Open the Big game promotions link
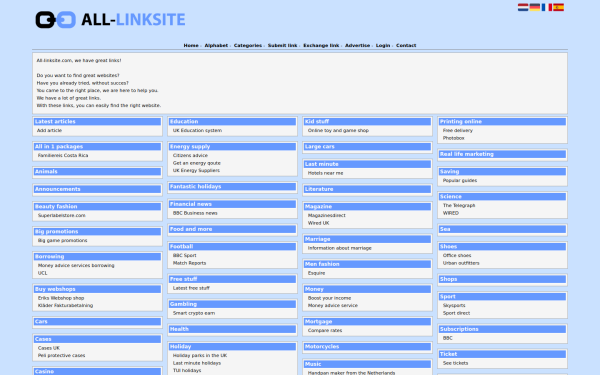The image size is (600, 375). 63,241
